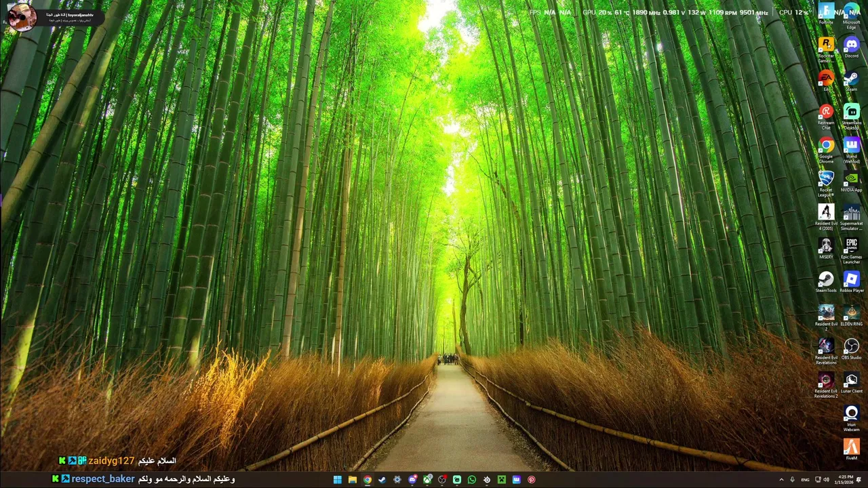This screenshot has width=868, height=488.
Task: Click the Lunar Client desktop shortcut
Action: tap(851, 382)
